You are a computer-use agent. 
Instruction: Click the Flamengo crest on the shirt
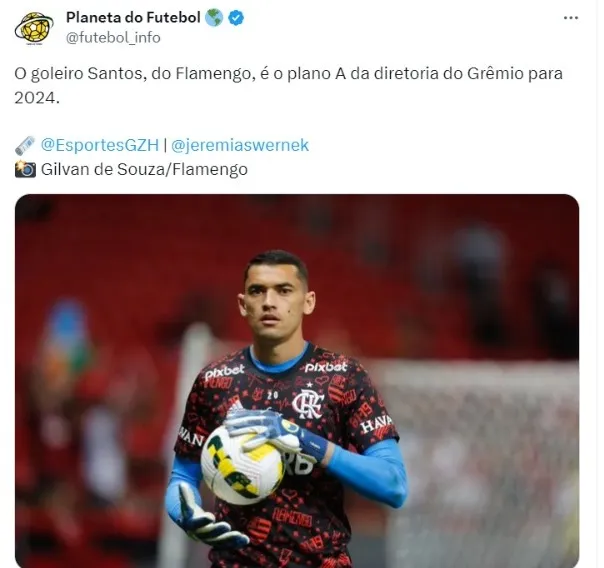308,402
